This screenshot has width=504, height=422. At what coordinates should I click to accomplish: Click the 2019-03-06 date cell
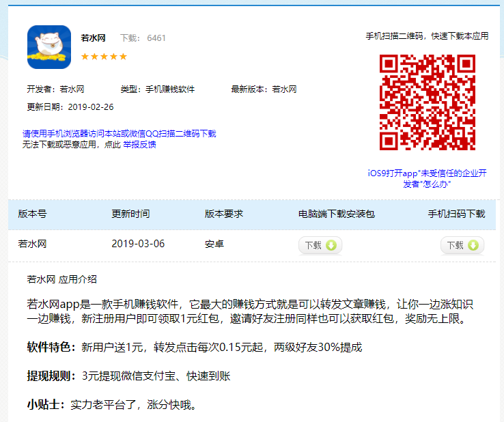click(x=138, y=244)
